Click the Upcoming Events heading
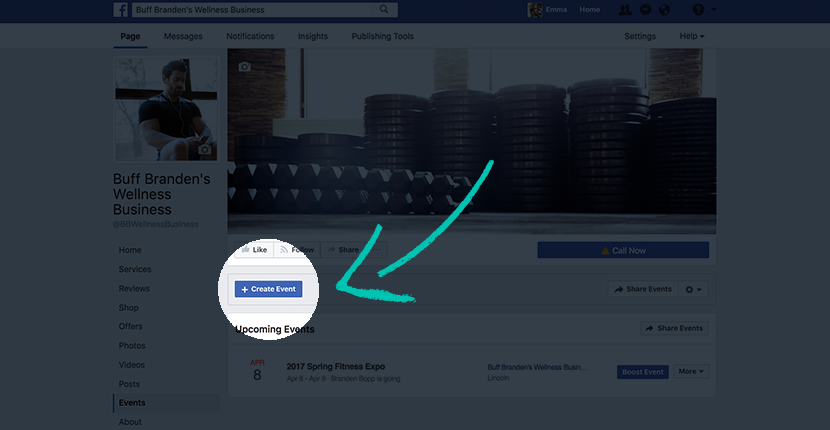Screen dimensions: 830x430 (275, 329)
